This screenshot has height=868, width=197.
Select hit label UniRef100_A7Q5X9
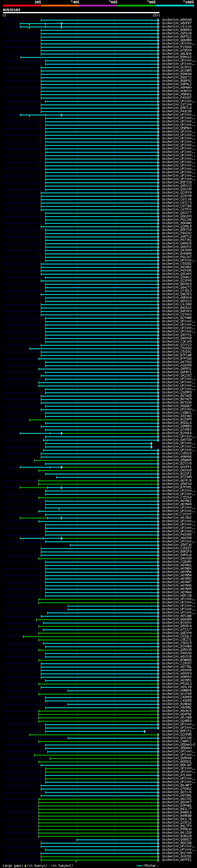pyautogui.click(x=177, y=50)
